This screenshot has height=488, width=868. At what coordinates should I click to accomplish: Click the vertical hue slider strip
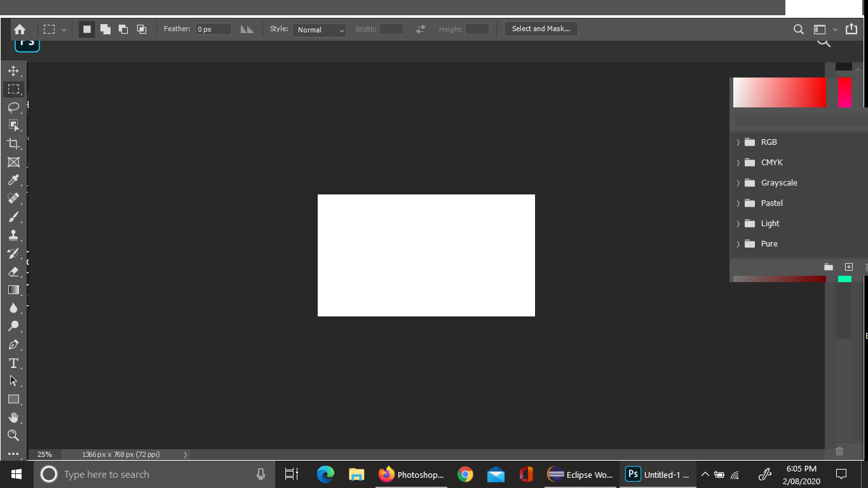coord(844,93)
